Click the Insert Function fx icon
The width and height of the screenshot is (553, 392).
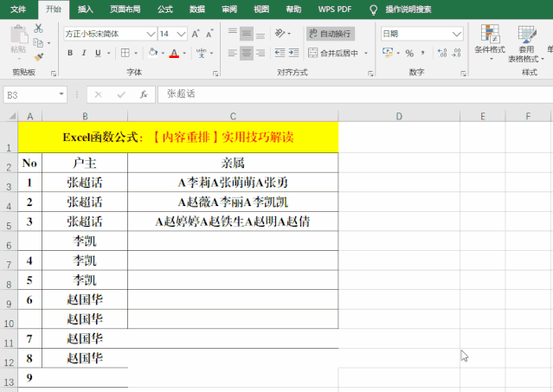click(143, 93)
